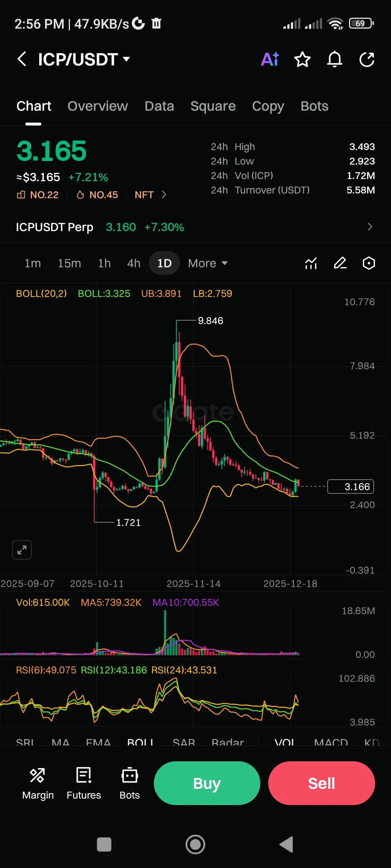Tap the 9.846 high marker
Image resolution: width=391 pixels, height=868 pixels.
[211, 321]
